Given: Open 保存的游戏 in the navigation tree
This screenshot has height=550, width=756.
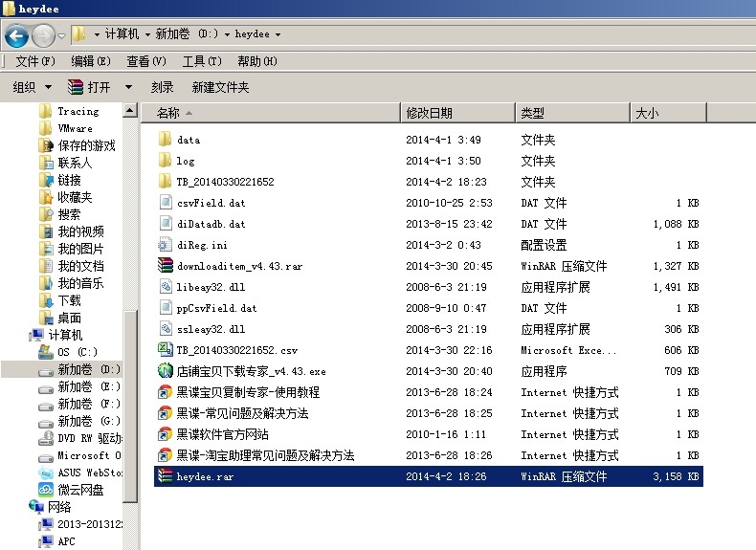Looking at the screenshot, I should (86, 145).
